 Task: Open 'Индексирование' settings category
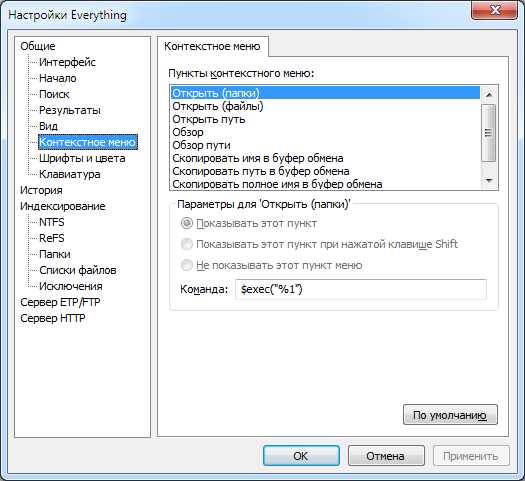pos(63,207)
